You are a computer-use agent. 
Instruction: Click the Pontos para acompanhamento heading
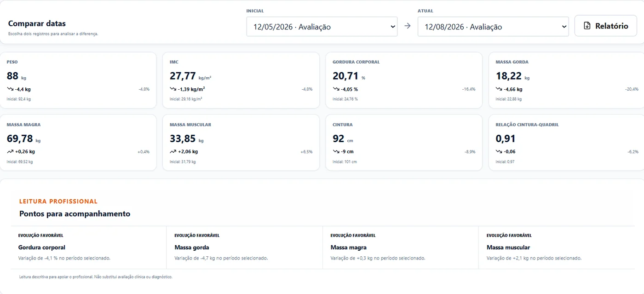coord(75,213)
